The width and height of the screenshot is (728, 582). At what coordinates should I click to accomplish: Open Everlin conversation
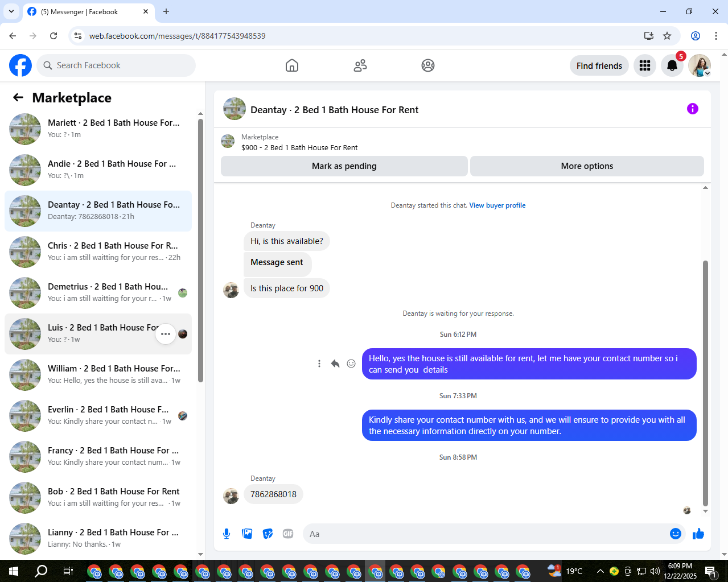click(x=98, y=416)
